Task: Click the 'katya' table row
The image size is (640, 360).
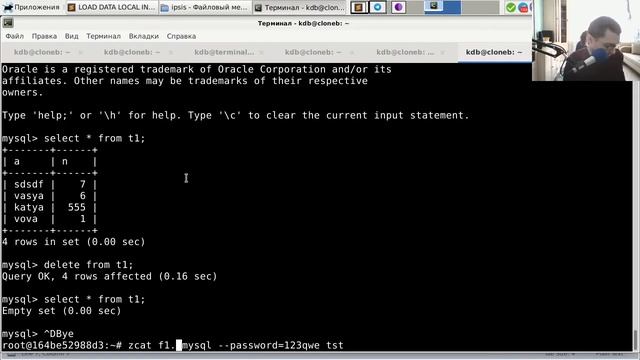Action: (49, 207)
